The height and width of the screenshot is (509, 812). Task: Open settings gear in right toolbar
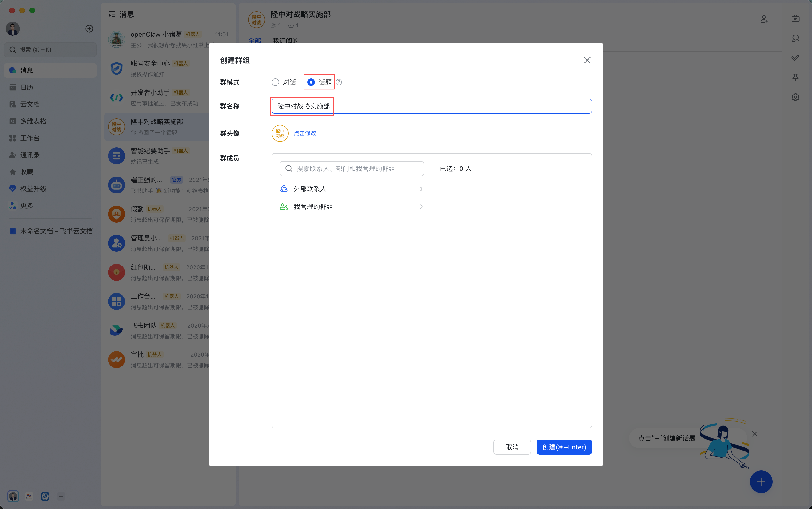(795, 97)
